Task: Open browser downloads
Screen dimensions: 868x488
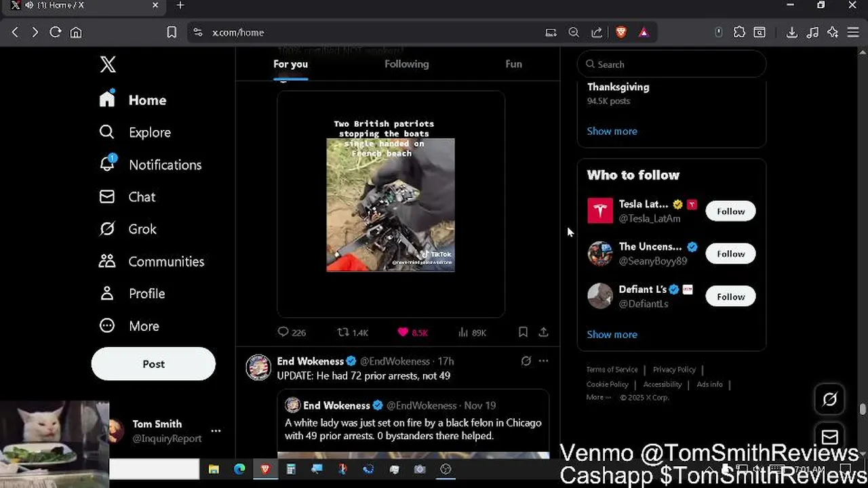Action: (791, 32)
